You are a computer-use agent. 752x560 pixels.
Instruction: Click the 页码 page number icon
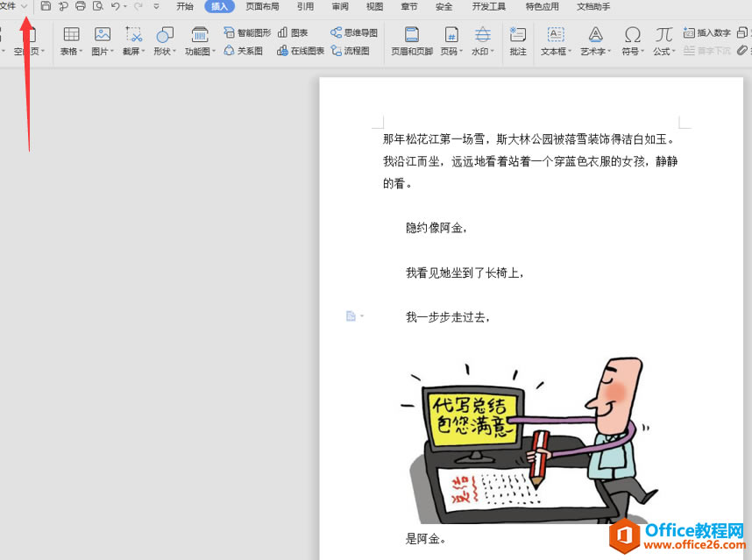click(x=451, y=34)
